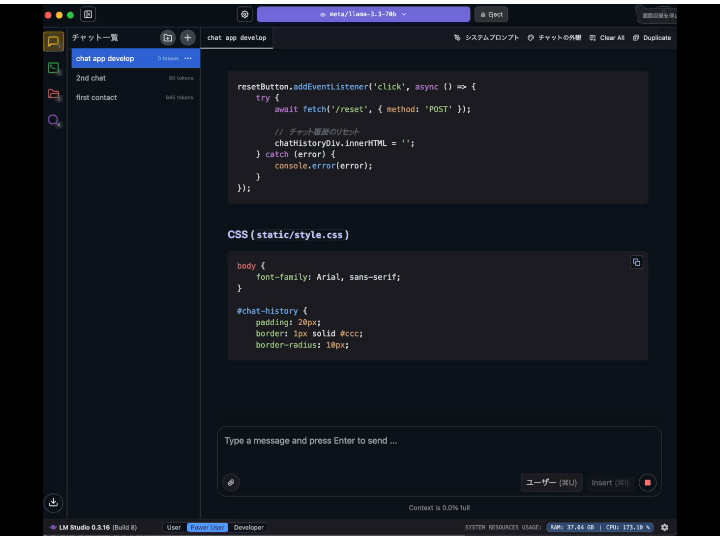720x540 pixels.
Task: Attach a file with paperclip icon
Action: [231, 483]
